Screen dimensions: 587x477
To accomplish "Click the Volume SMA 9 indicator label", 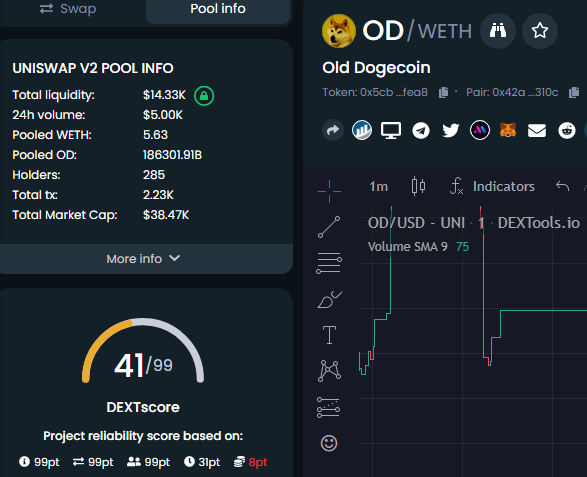I will coord(408,247).
